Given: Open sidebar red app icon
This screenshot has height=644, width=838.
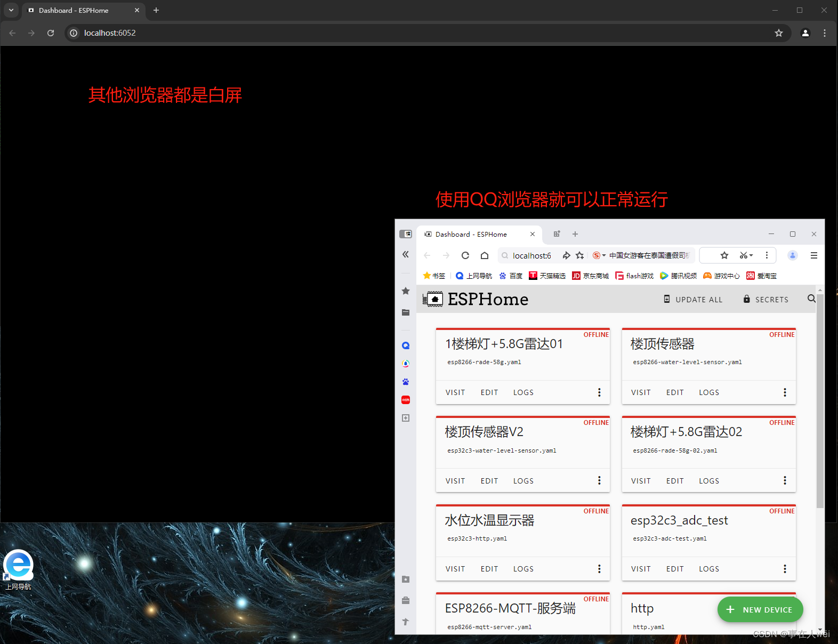Looking at the screenshot, I should 406,400.
